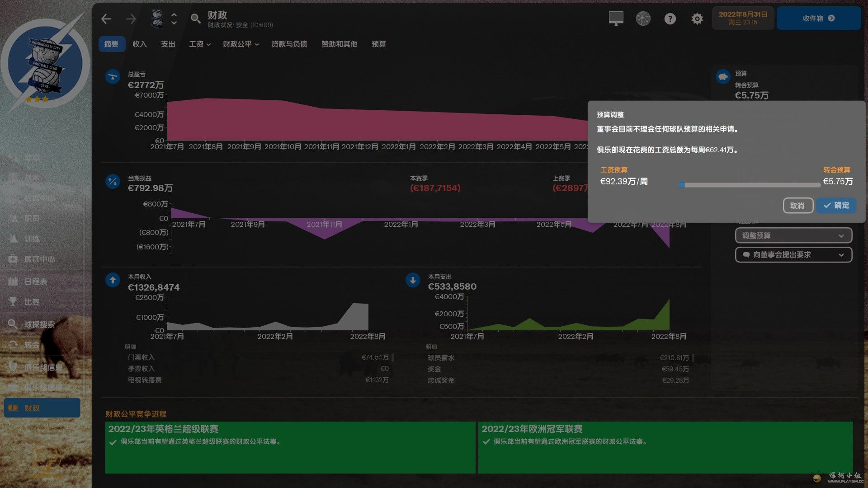Viewport: 868px width, 488px height.
Task: Open the 调整预算 dropdown
Action: click(x=793, y=235)
